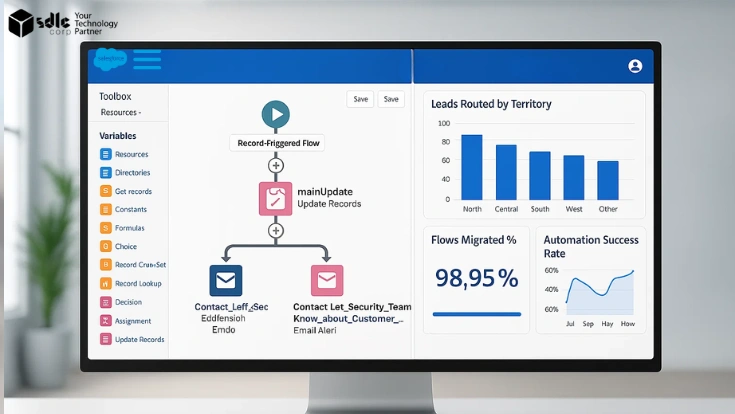
Task: Click the Start flow play icon
Action: (275, 114)
